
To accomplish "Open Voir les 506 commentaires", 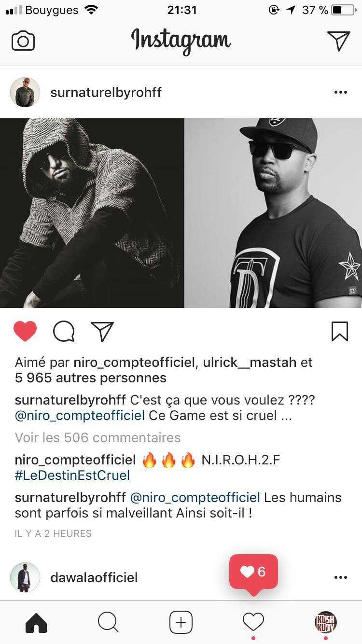I will (x=98, y=437).
